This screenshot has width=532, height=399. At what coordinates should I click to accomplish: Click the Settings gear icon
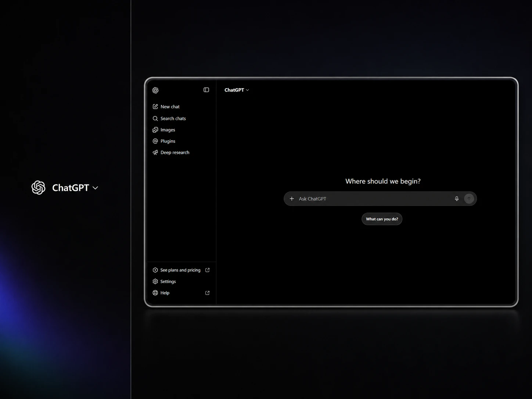click(x=155, y=281)
